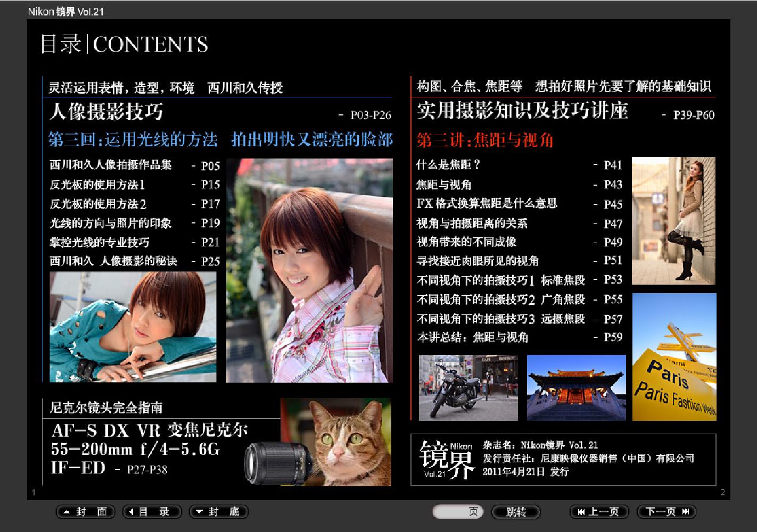
Task: Open 西川和久人像拍摄作品集 P05 entry
Action: (134, 165)
